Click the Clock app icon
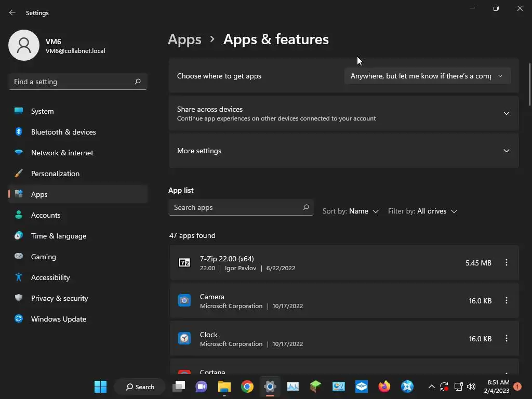 tap(184, 339)
